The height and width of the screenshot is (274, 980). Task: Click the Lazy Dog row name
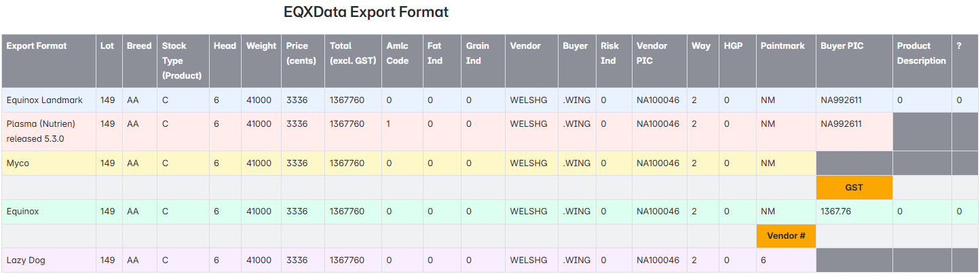pos(26,260)
